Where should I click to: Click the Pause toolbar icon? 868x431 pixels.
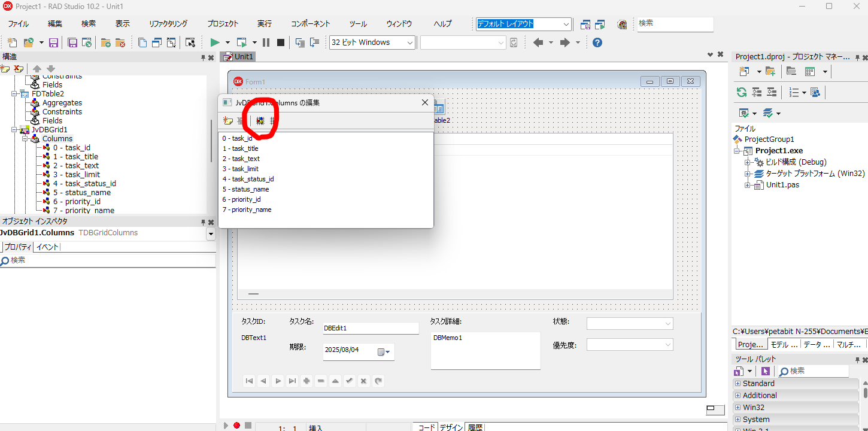click(x=266, y=42)
